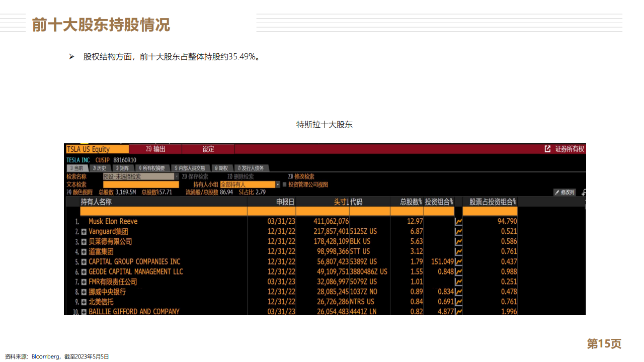Sort by the 股票占投资组合% column header
Screen dimensions: 644x362
click(x=493, y=202)
